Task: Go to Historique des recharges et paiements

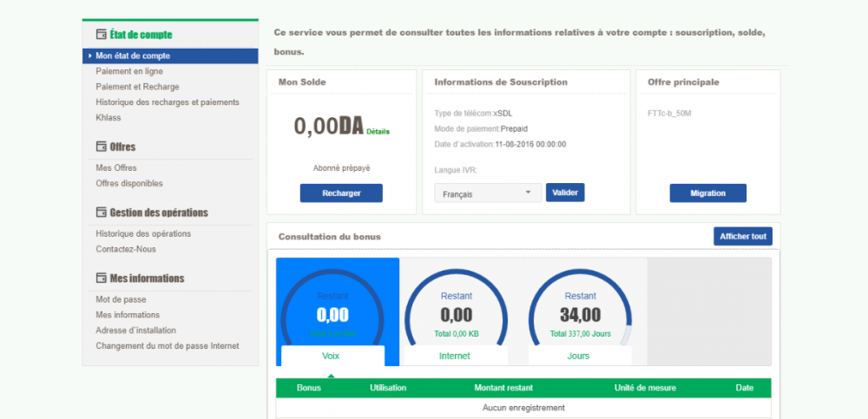Action: click(x=167, y=102)
